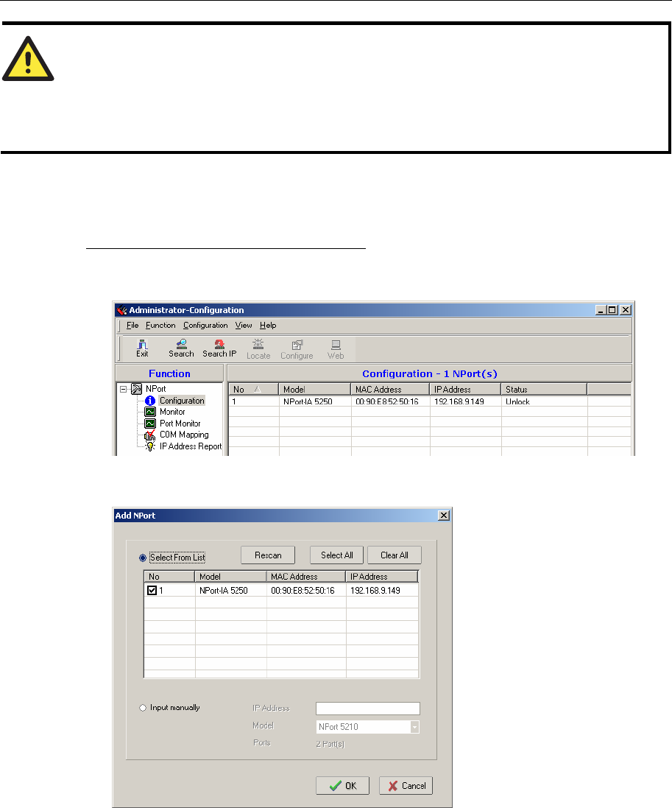Click the Port Monitor tree icon
The width and height of the screenshot is (672, 808).
tap(150, 423)
